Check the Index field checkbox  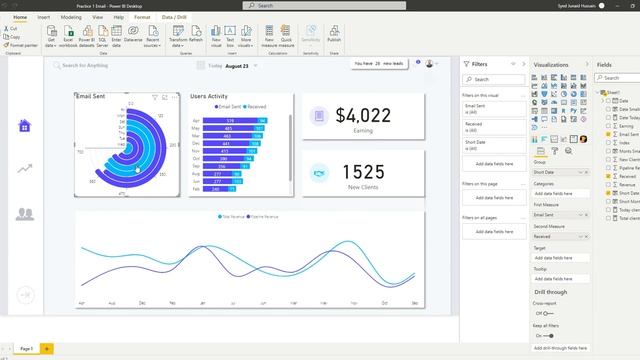tap(608, 143)
